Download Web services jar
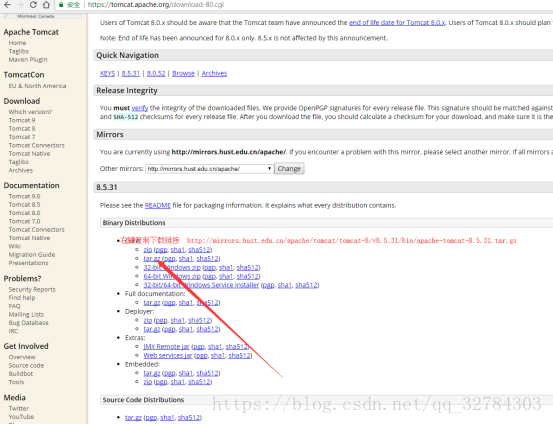 tap(168, 356)
